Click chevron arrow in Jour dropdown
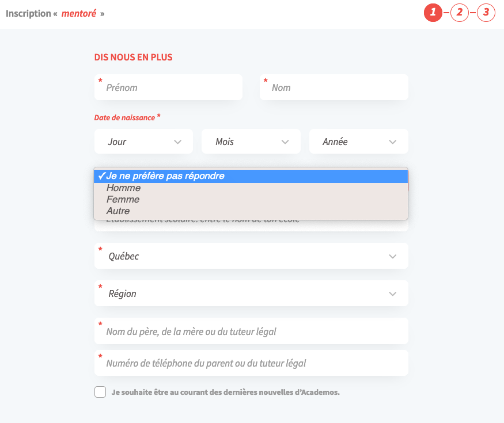Screen dimensions: 504x423 click(177, 142)
